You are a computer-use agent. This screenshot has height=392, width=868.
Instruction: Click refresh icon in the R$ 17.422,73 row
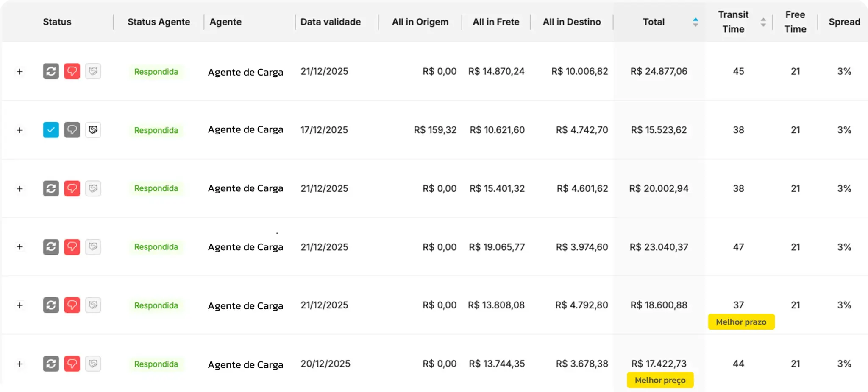tap(51, 364)
